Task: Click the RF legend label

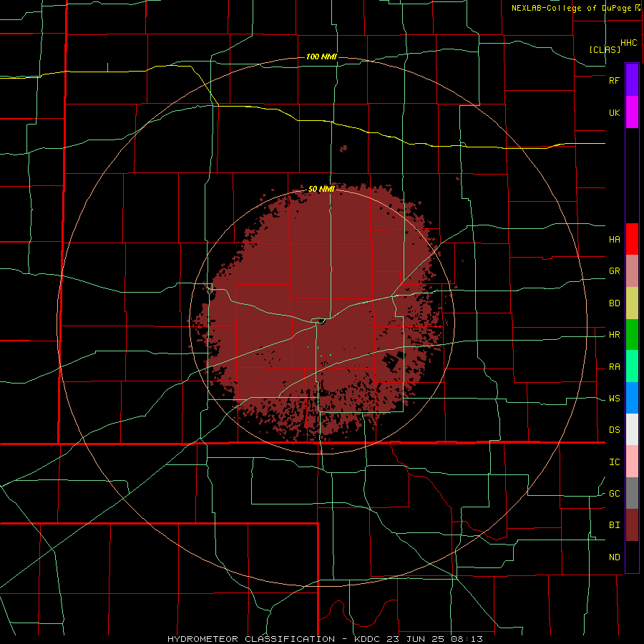Action: pos(615,81)
